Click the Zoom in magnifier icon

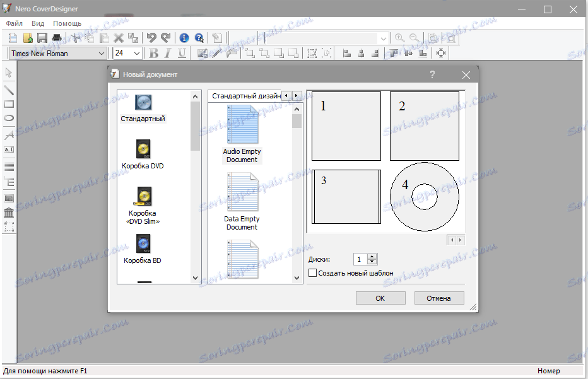400,38
